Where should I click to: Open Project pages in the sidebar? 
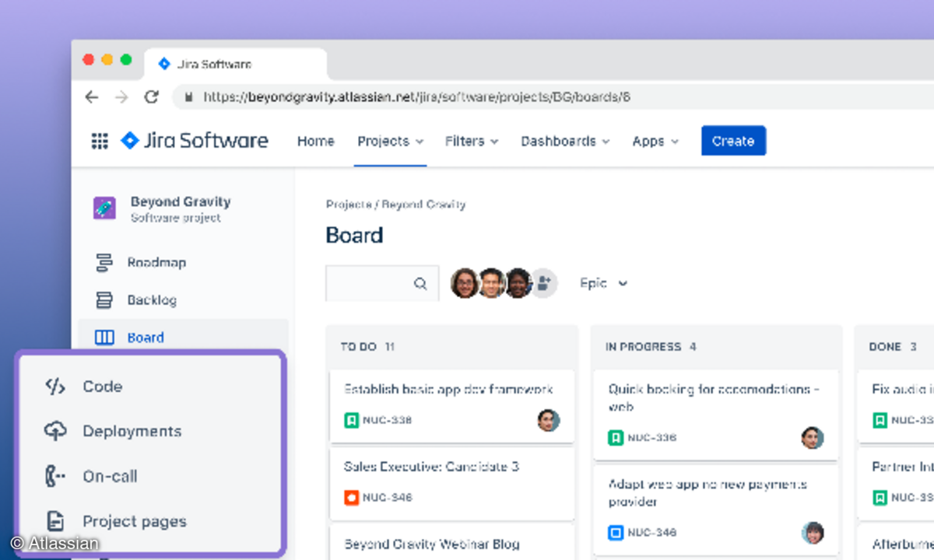point(135,521)
